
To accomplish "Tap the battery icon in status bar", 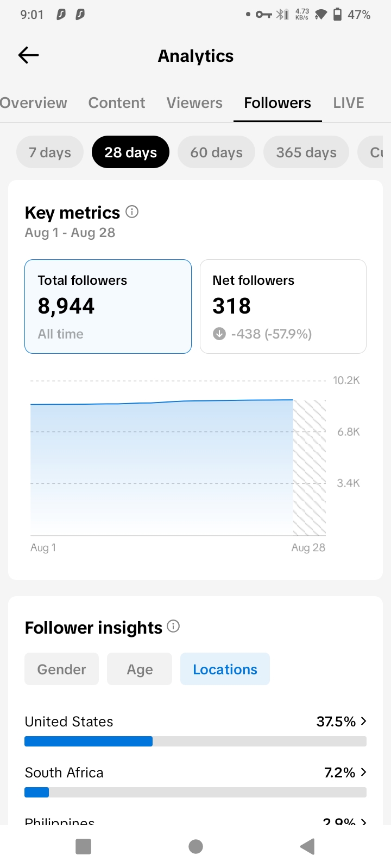I will click(337, 14).
